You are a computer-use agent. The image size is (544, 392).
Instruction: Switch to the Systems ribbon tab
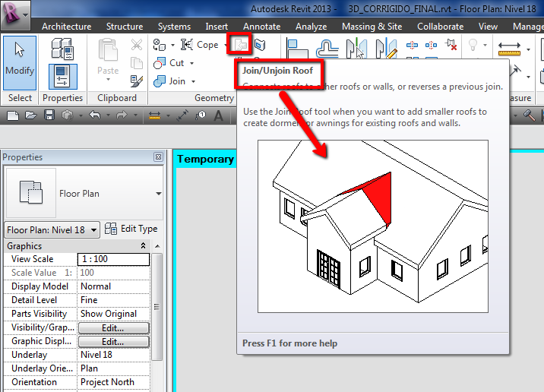click(x=174, y=27)
